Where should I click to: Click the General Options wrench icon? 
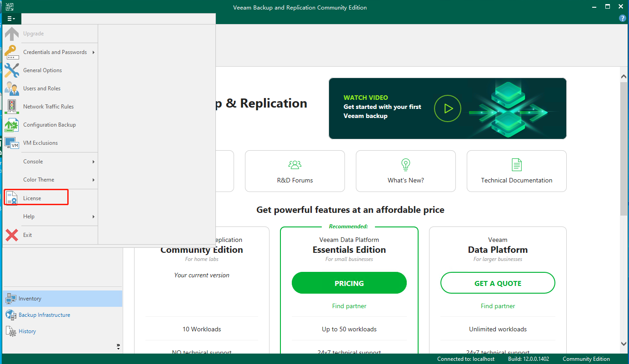click(x=12, y=70)
